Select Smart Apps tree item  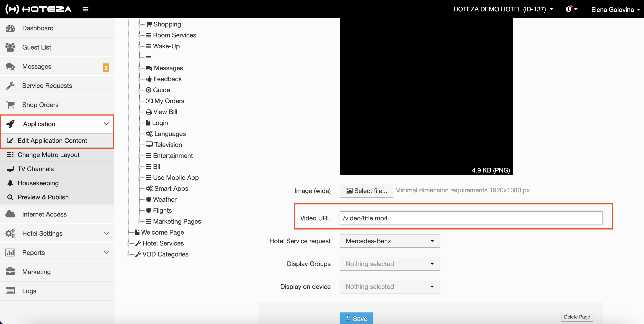click(x=171, y=188)
